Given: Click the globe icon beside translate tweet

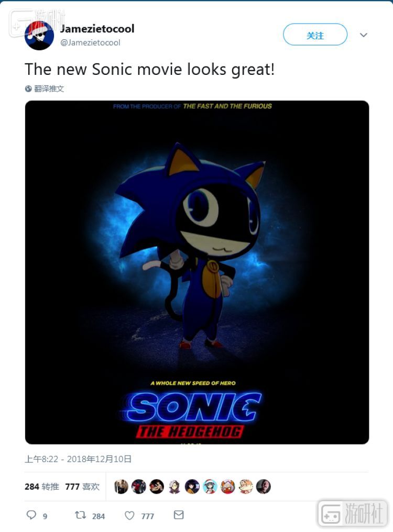Looking at the screenshot, I should pyautogui.click(x=28, y=89).
